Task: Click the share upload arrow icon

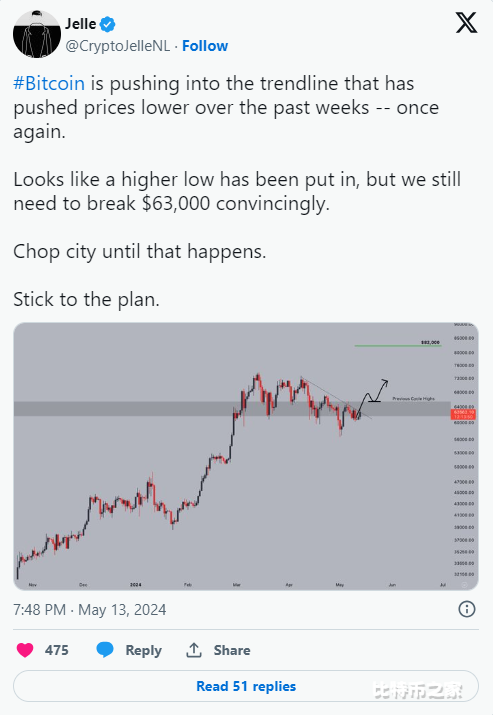Action: 194,650
